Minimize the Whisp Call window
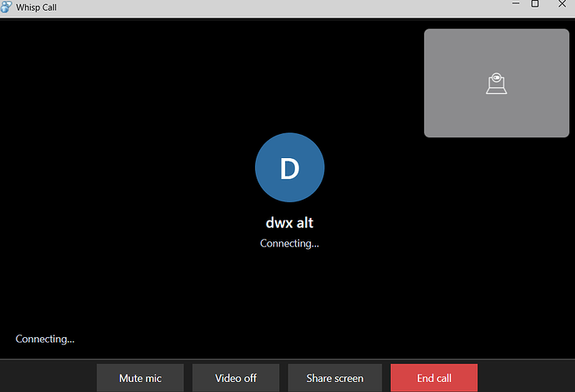 (x=516, y=3)
